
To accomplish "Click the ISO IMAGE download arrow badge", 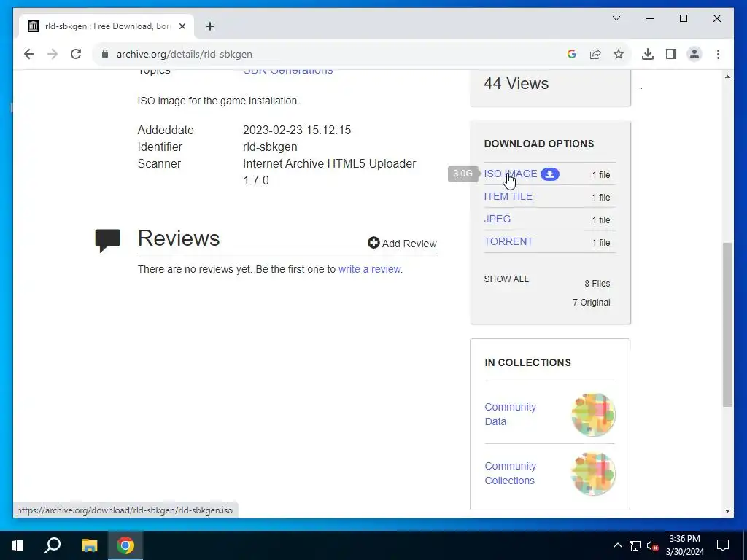I will pyautogui.click(x=550, y=174).
